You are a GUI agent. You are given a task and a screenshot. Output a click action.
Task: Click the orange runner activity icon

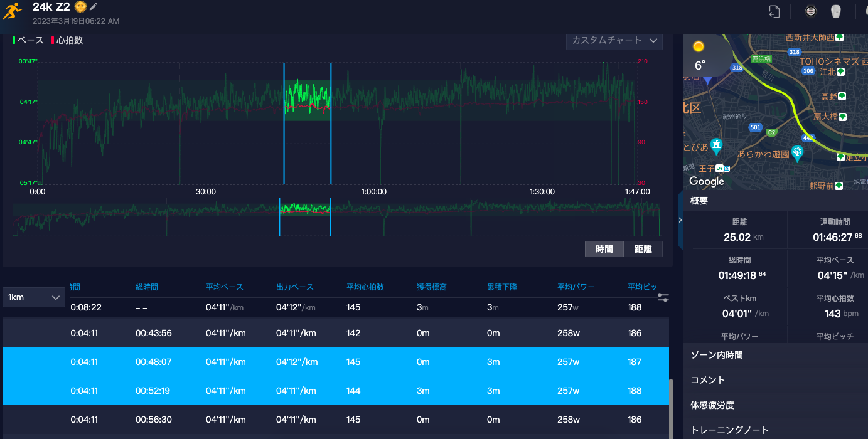(x=12, y=11)
